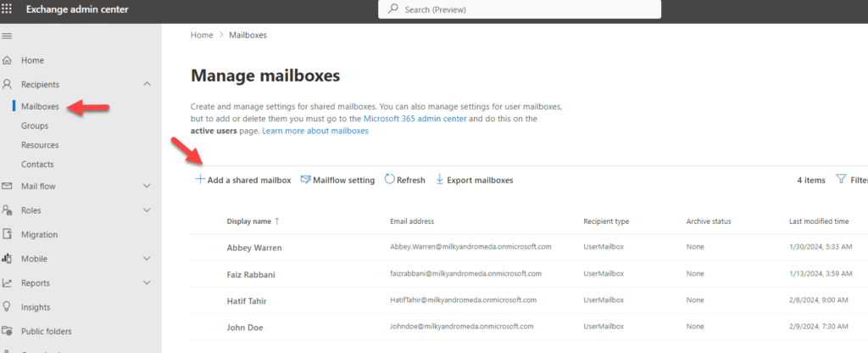Click the 4 items count text
868x353 pixels.
point(811,180)
